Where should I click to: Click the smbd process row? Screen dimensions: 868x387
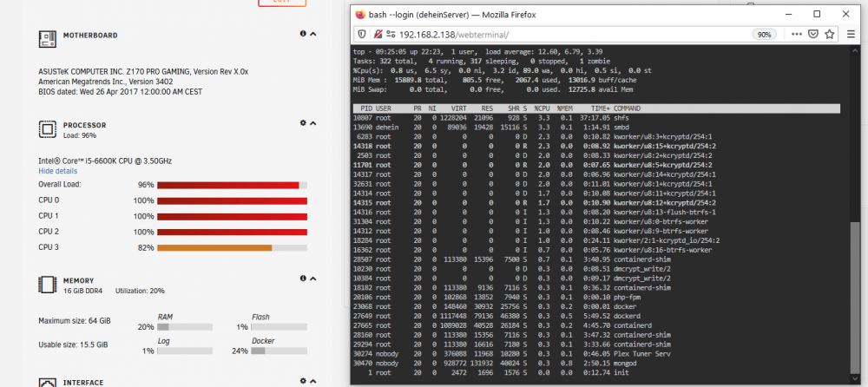tap(596, 128)
